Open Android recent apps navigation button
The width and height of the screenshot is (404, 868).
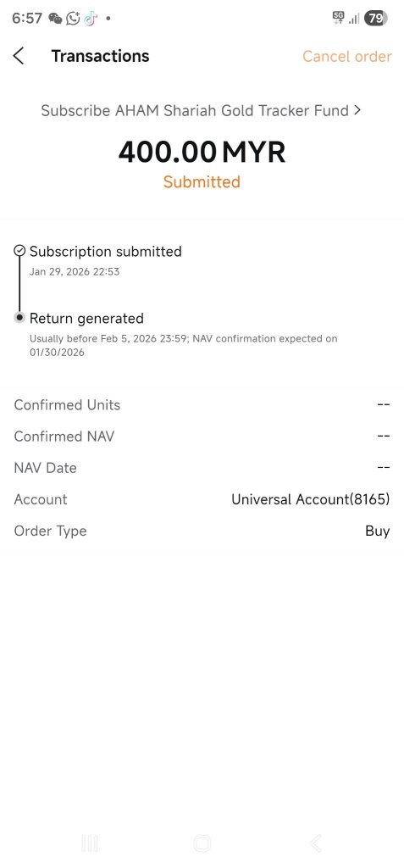point(90,843)
